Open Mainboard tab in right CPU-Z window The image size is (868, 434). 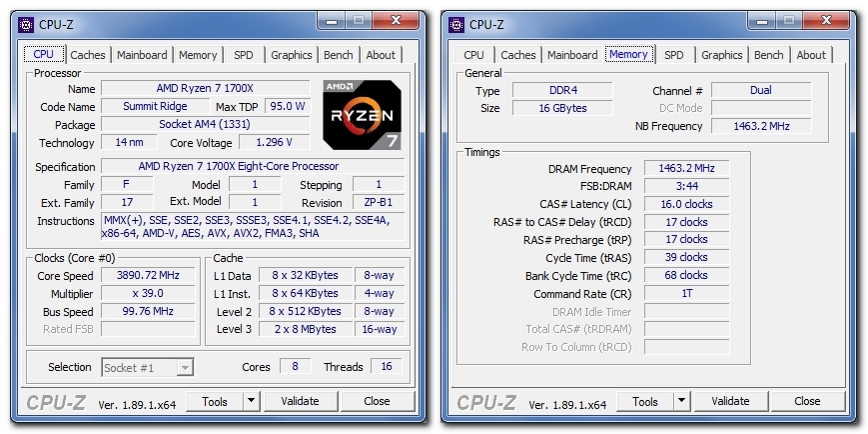point(572,55)
